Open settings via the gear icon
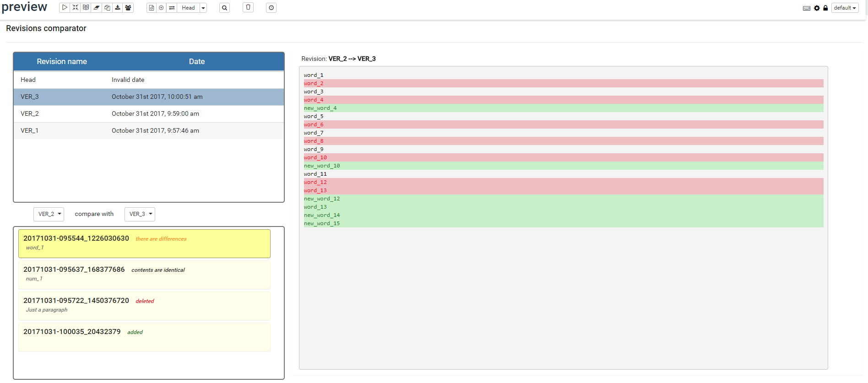 817,8
